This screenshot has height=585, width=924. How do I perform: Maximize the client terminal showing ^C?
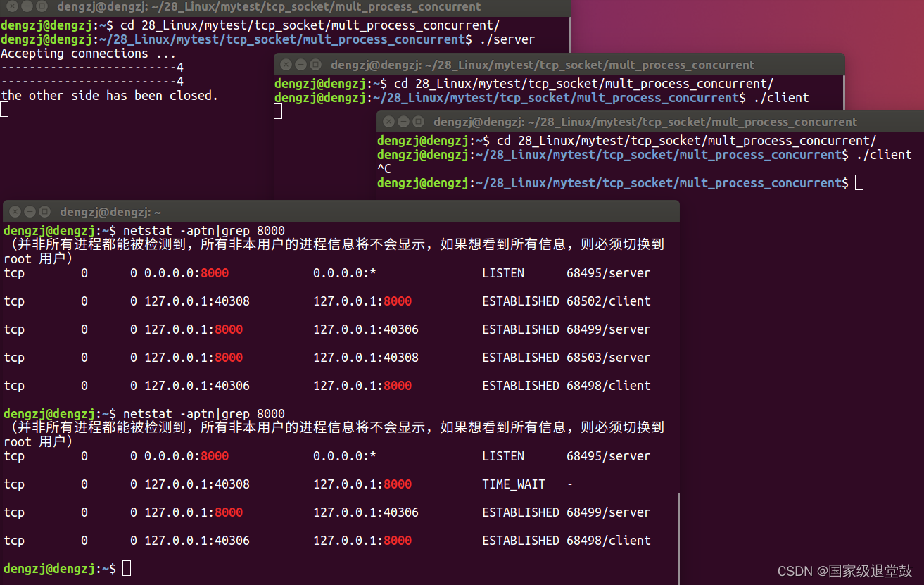[x=418, y=122]
